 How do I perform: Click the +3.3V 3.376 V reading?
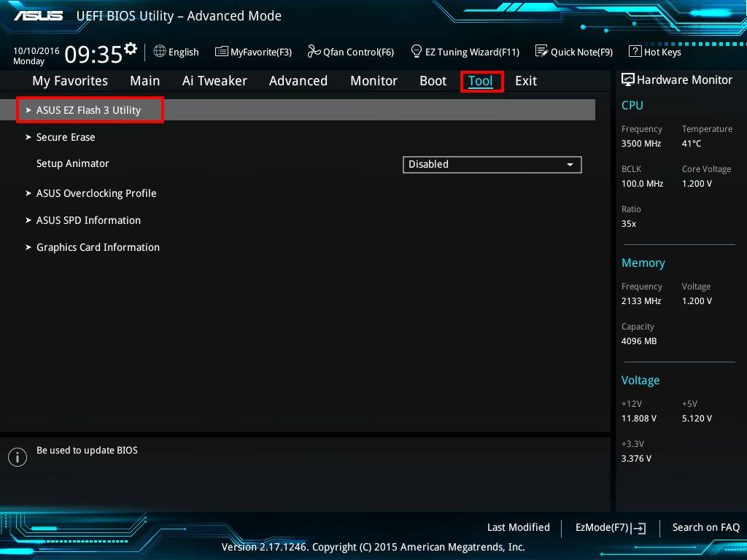(x=636, y=459)
